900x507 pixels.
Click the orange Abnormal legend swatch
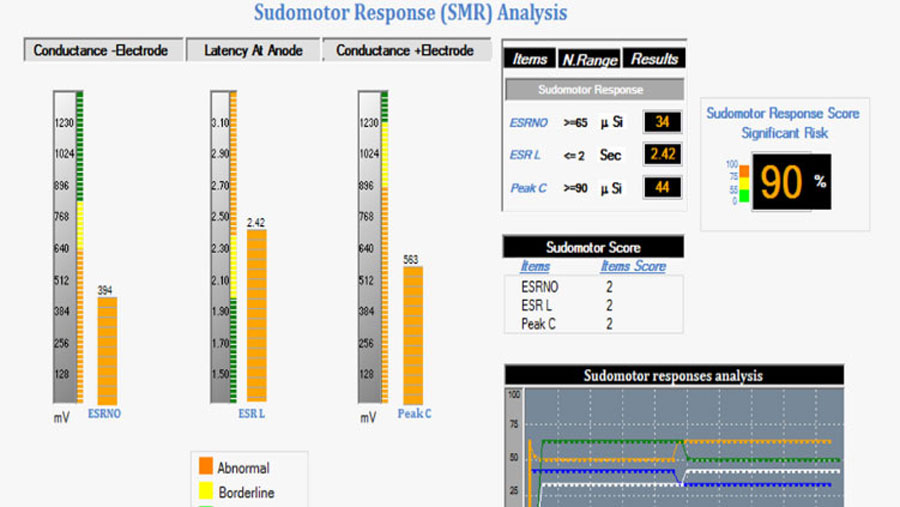205,466
